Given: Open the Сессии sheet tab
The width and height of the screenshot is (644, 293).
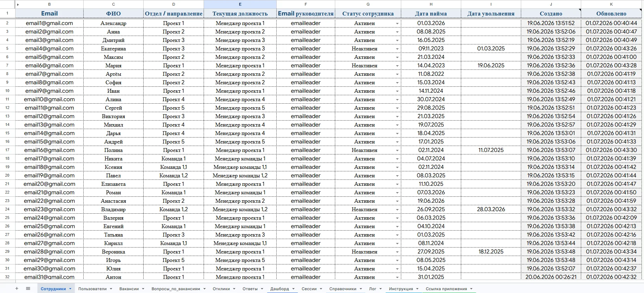Looking at the screenshot, I should (309, 289).
